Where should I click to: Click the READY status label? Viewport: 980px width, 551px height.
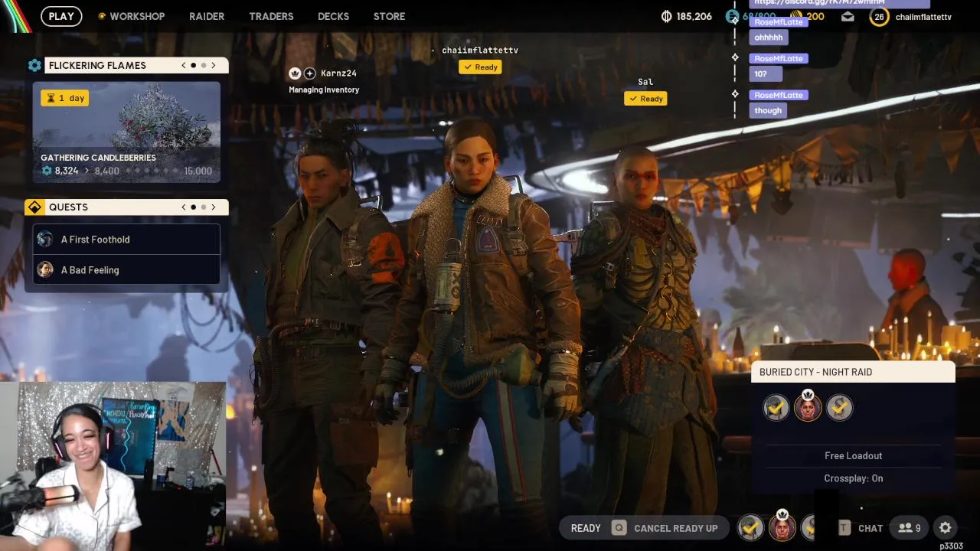586,528
